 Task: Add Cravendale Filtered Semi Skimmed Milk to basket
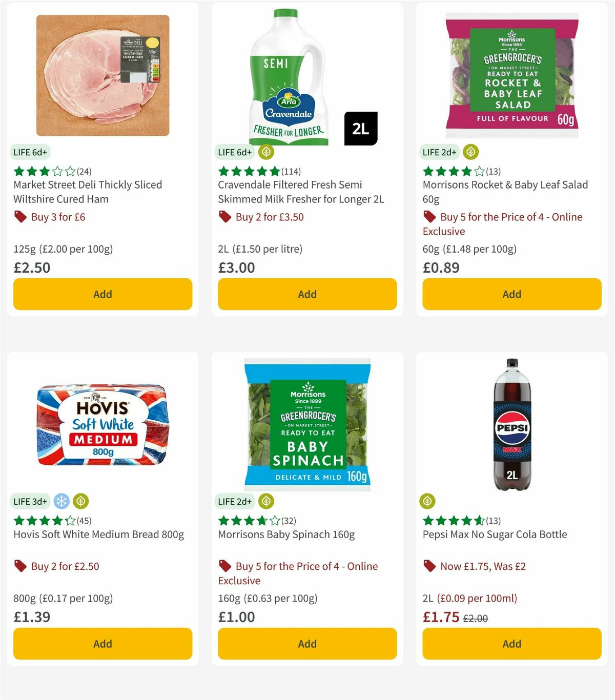[x=306, y=294]
